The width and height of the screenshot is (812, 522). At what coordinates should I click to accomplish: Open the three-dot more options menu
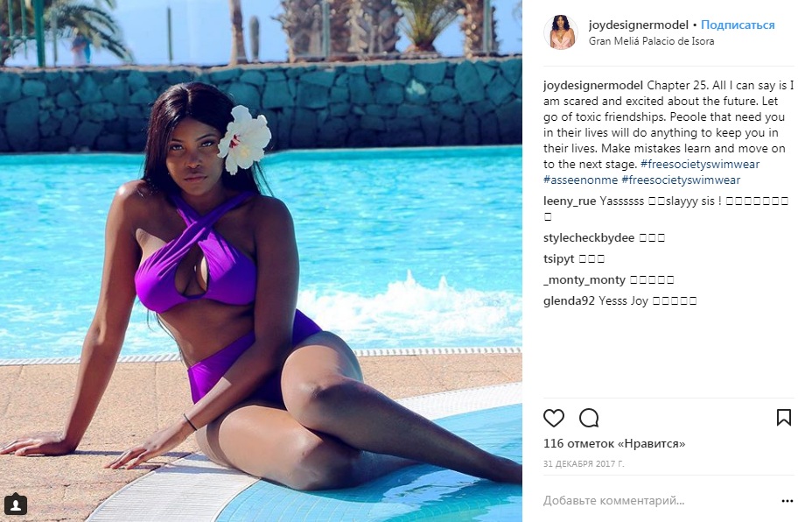[787, 501]
